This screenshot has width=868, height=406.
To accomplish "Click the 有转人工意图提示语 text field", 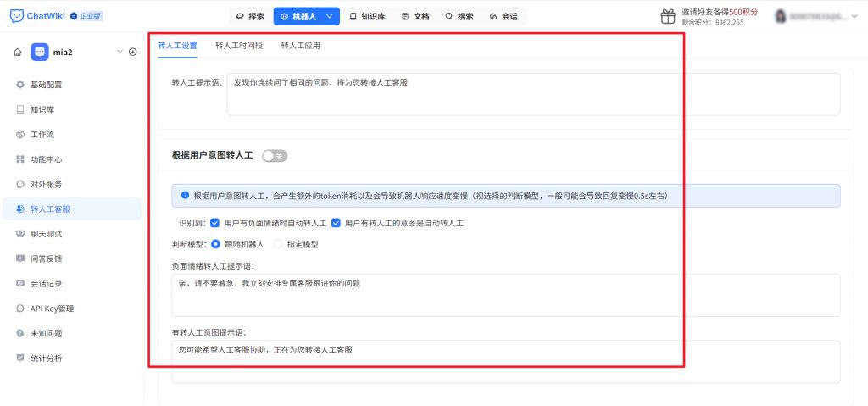I will click(506, 362).
